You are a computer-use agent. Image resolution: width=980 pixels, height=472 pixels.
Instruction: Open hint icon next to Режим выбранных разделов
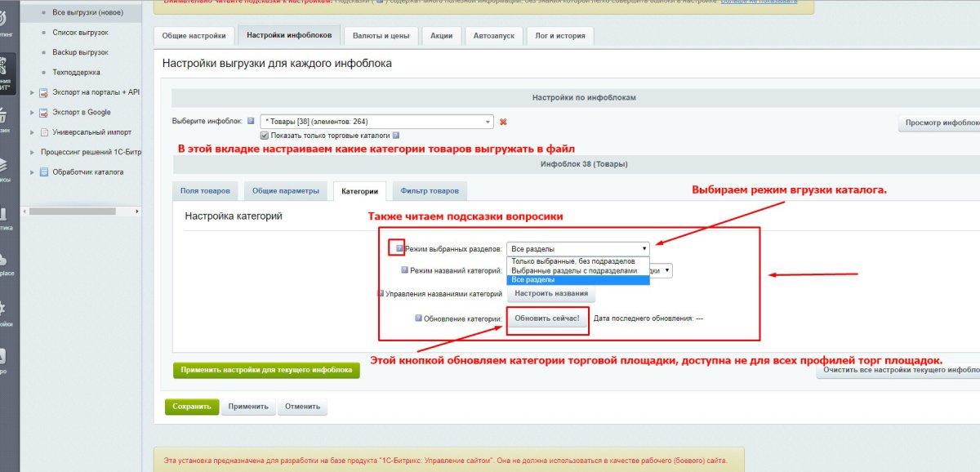pos(398,247)
